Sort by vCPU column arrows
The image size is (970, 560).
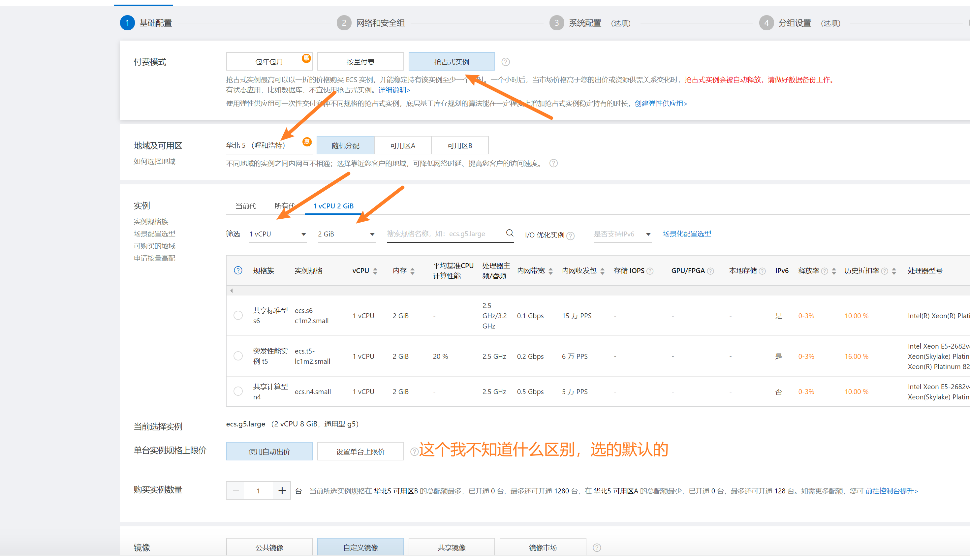[375, 271]
